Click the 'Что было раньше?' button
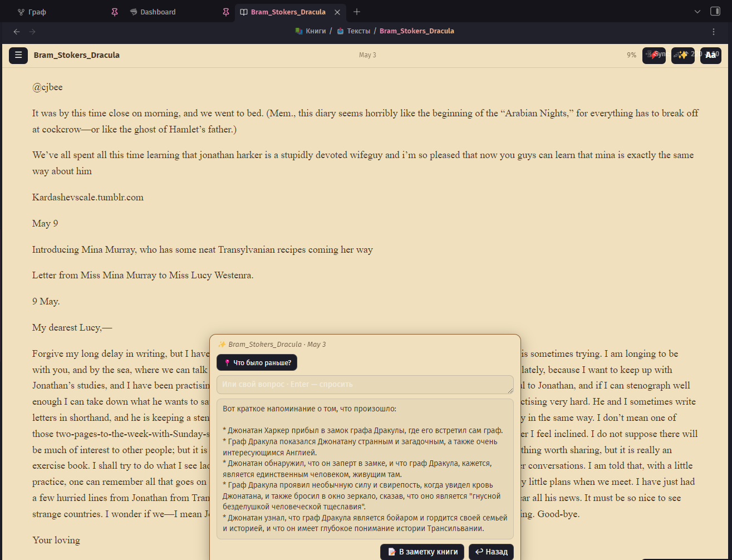This screenshot has width=732, height=560. click(257, 363)
